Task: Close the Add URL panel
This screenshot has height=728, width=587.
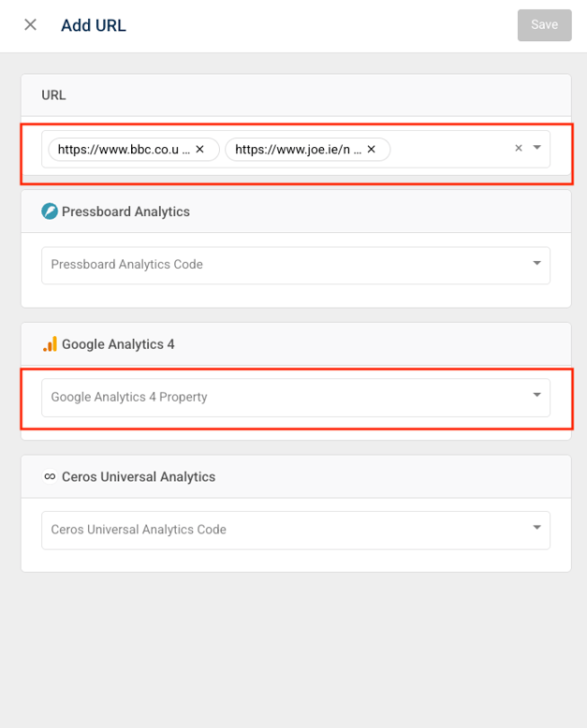Action: click(x=31, y=25)
